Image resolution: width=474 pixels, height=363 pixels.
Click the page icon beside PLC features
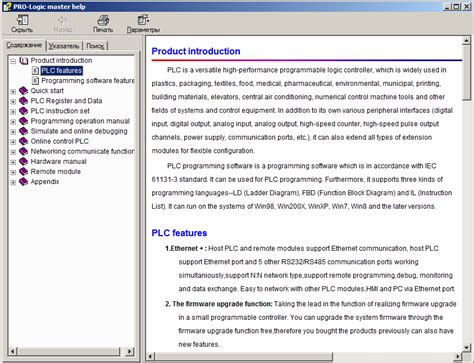click(35, 71)
